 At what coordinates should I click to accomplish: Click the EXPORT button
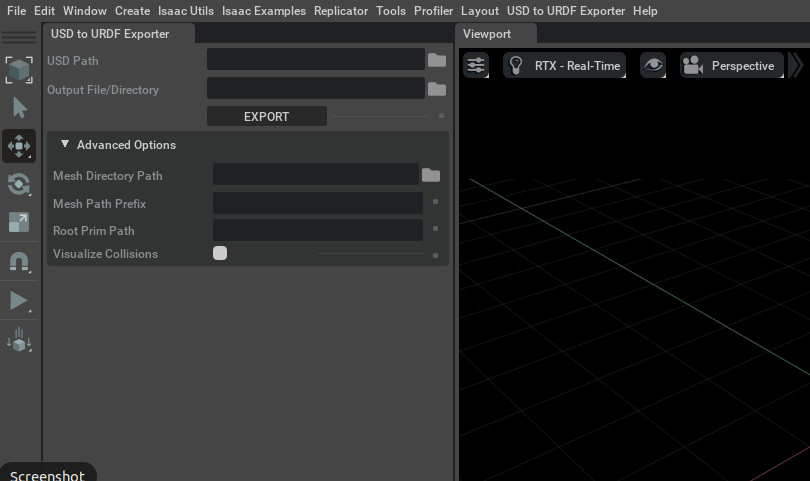click(x=267, y=116)
